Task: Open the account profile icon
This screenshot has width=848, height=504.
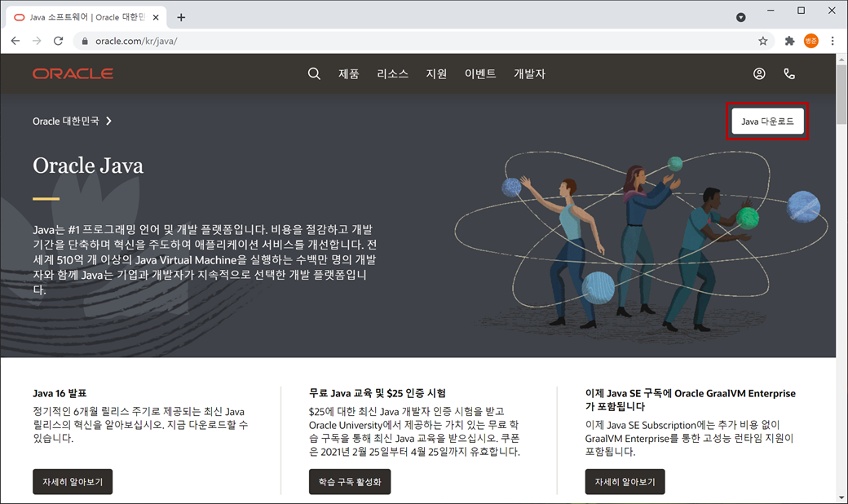Action: click(x=759, y=73)
